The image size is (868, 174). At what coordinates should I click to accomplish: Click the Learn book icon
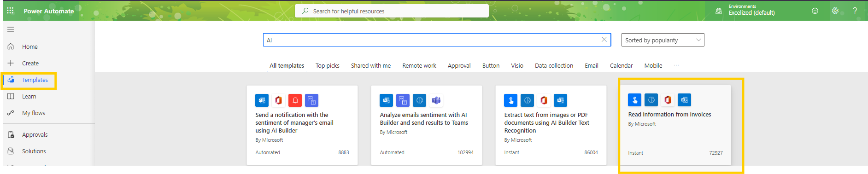[x=11, y=96]
